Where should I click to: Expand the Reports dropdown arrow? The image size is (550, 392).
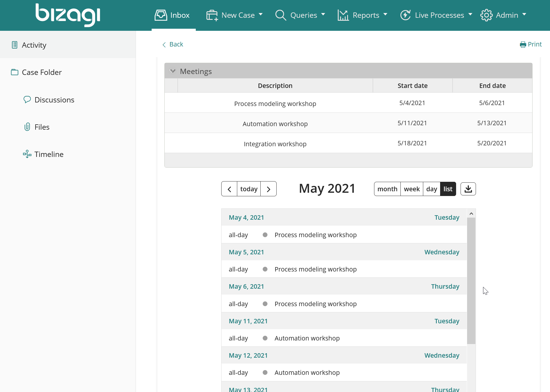click(385, 14)
